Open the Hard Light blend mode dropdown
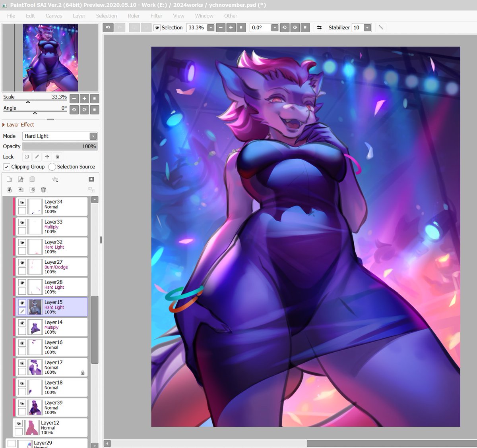This screenshot has width=477, height=448. pos(93,136)
